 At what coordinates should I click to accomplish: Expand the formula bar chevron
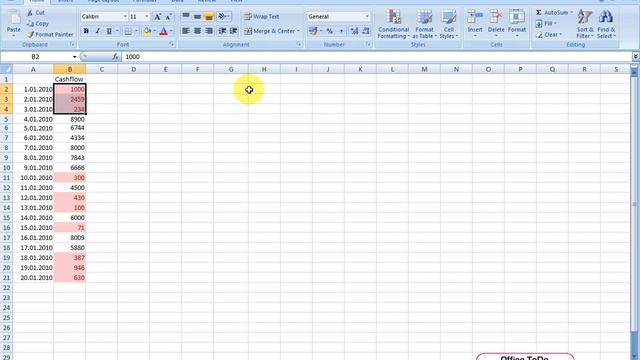(x=636, y=57)
